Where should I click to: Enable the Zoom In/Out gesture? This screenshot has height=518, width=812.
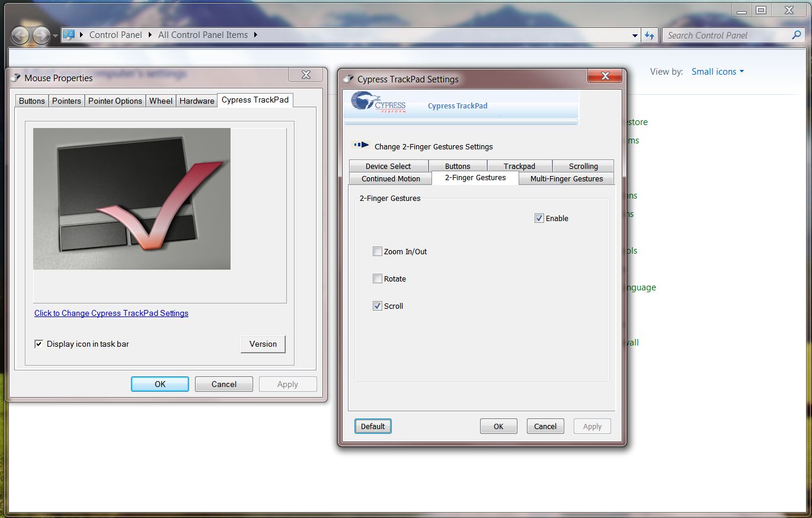(x=377, y=251)
